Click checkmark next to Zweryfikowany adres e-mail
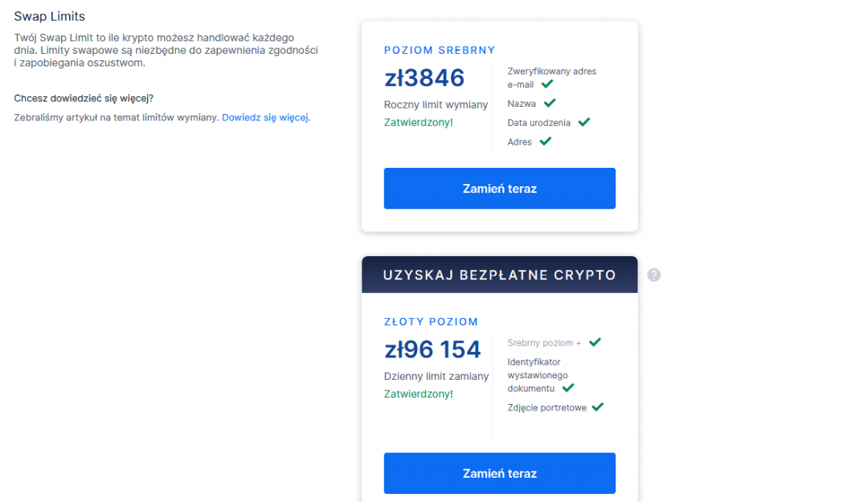Image resolution: width=868 pixels, height=502 pixels. click(x=547, y=84)
